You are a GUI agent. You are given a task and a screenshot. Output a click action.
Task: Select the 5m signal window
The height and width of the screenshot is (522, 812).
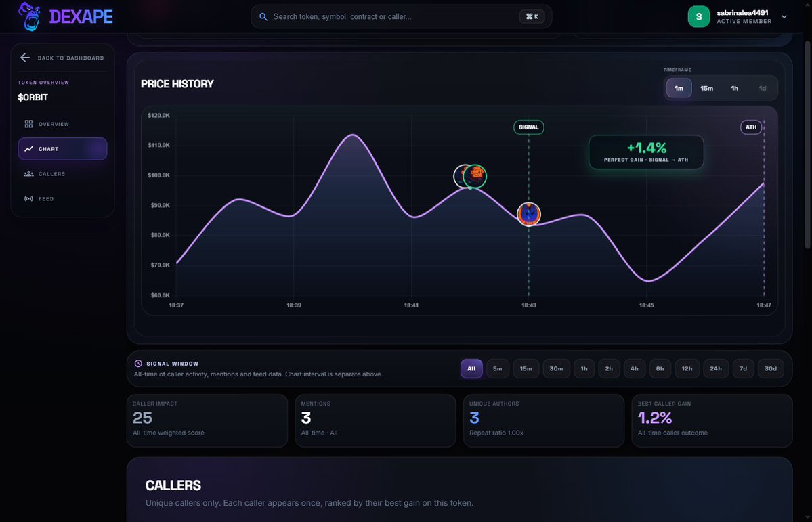click(x=498, y=369)
